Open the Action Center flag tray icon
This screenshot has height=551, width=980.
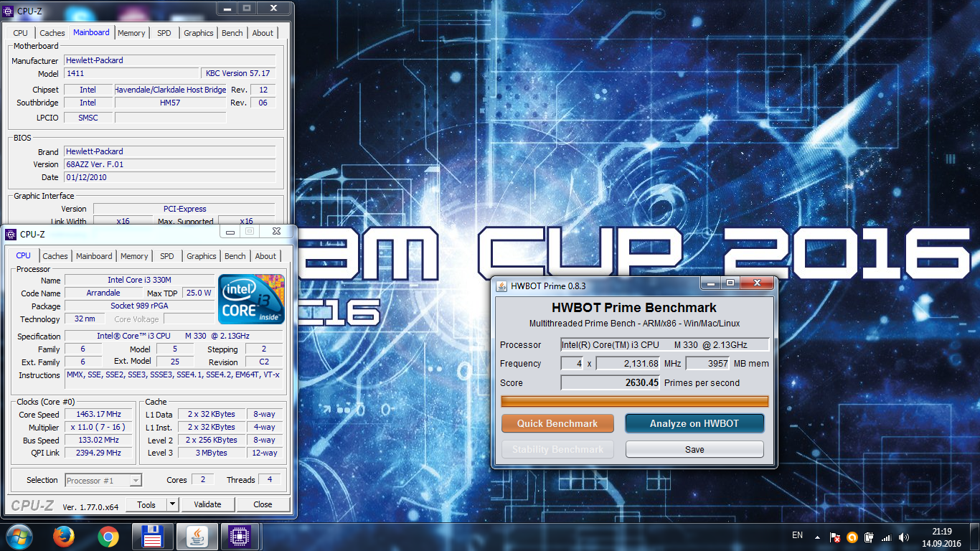point(835,537)
